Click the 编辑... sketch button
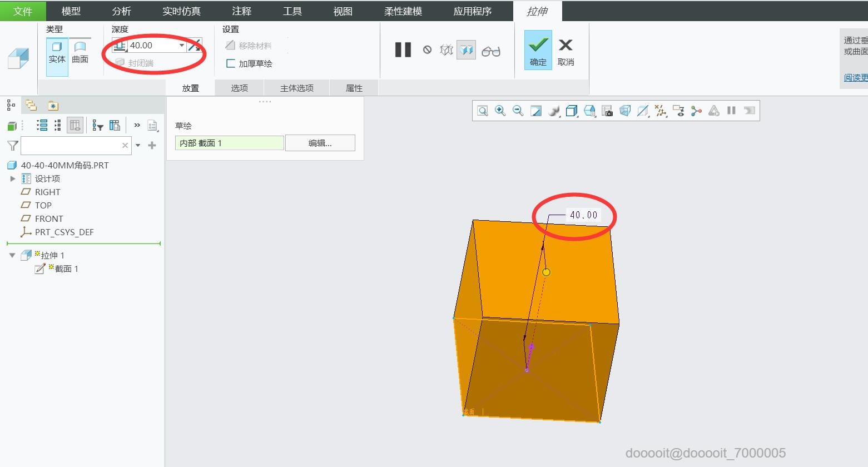868x467 pixels. point(320,143)
